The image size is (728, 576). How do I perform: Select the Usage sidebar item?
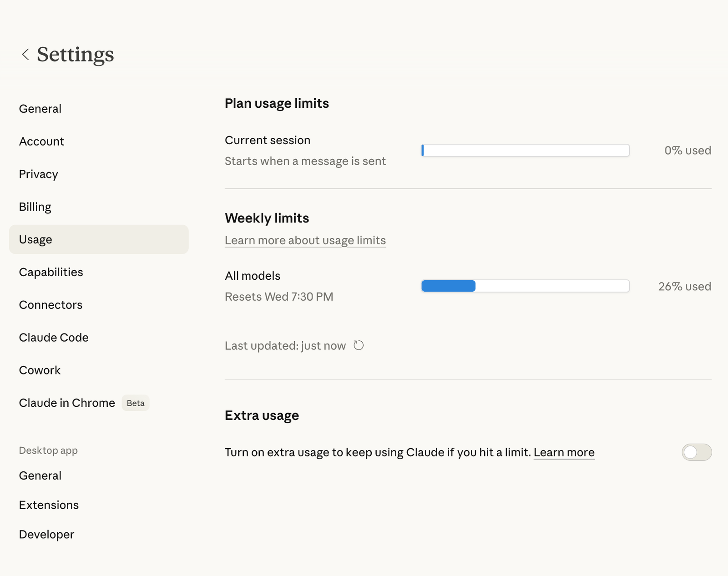coord(99,239)
